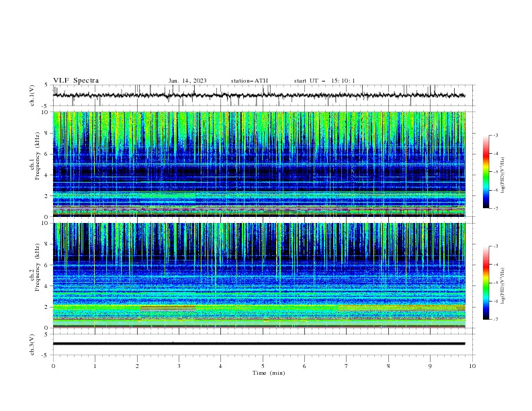Click the log(PSD) label beside the ch.2 colorbar

[502, 286]
